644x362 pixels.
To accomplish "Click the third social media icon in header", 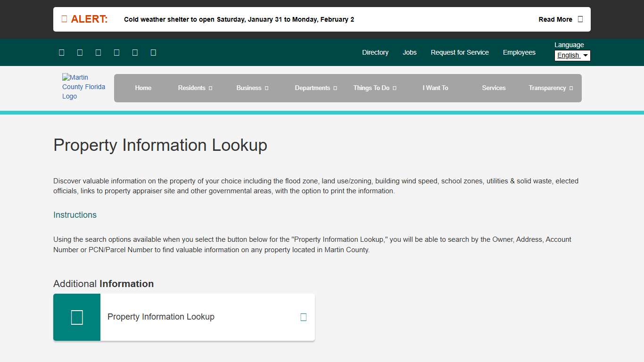I will click(98, 52).
